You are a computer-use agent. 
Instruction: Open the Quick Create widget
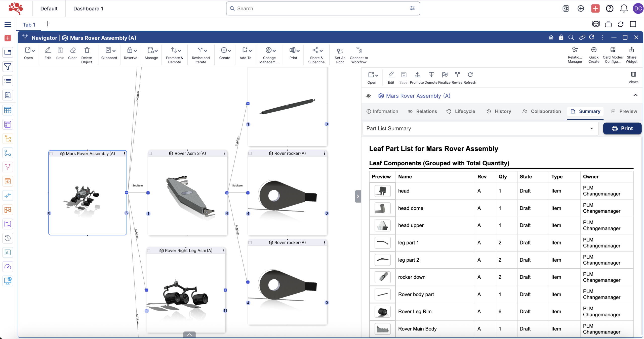pos(593,50)
